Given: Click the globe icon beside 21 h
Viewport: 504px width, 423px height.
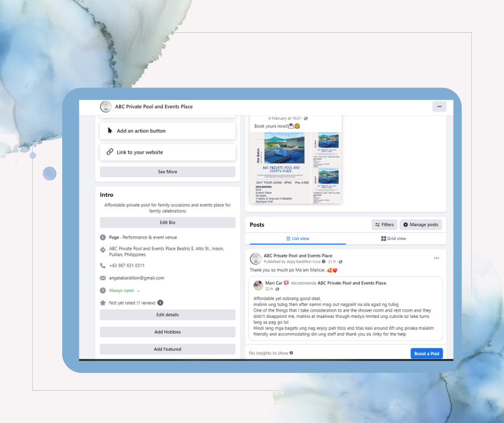Looking at the screenshot, I should 340,262.
